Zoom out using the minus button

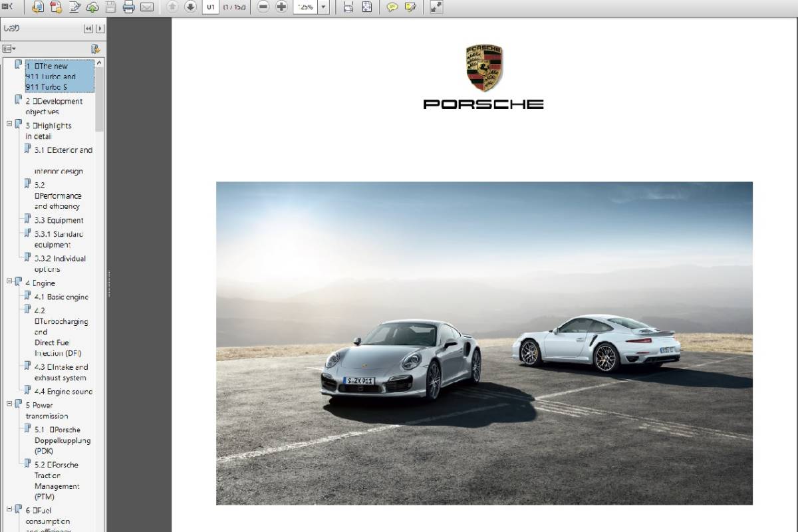(263, 7)
